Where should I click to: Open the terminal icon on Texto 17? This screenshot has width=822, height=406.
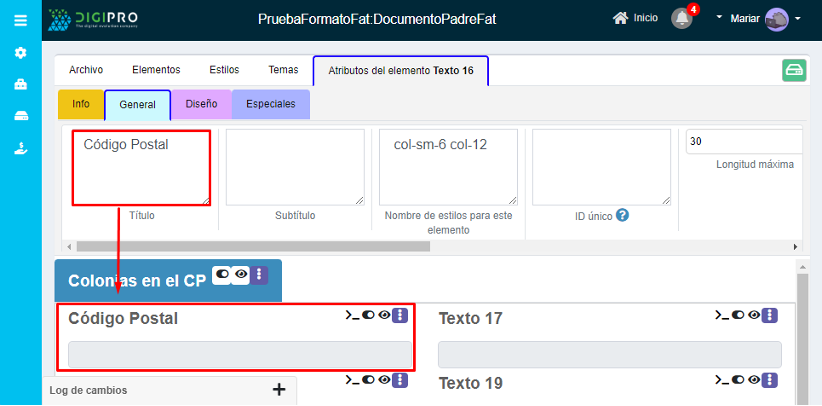(x=722, y=315)
